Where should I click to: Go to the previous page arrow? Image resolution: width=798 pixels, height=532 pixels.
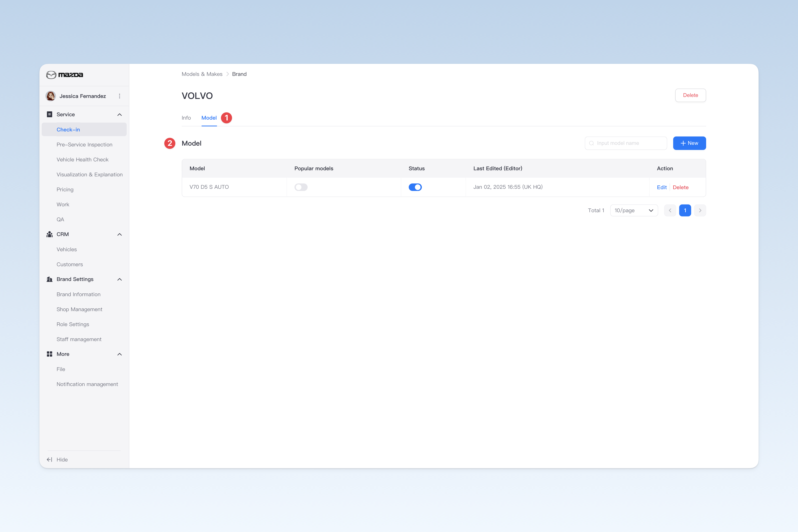tap(670, 210)
